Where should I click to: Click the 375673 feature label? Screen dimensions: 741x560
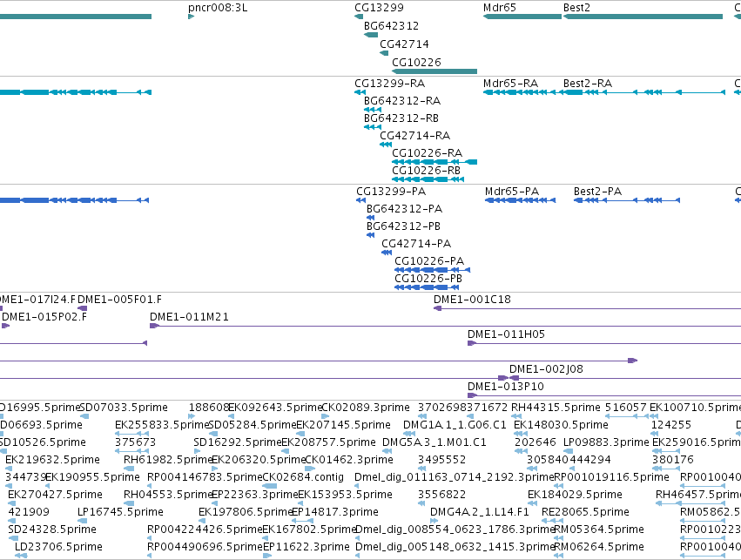click(135, 442)
